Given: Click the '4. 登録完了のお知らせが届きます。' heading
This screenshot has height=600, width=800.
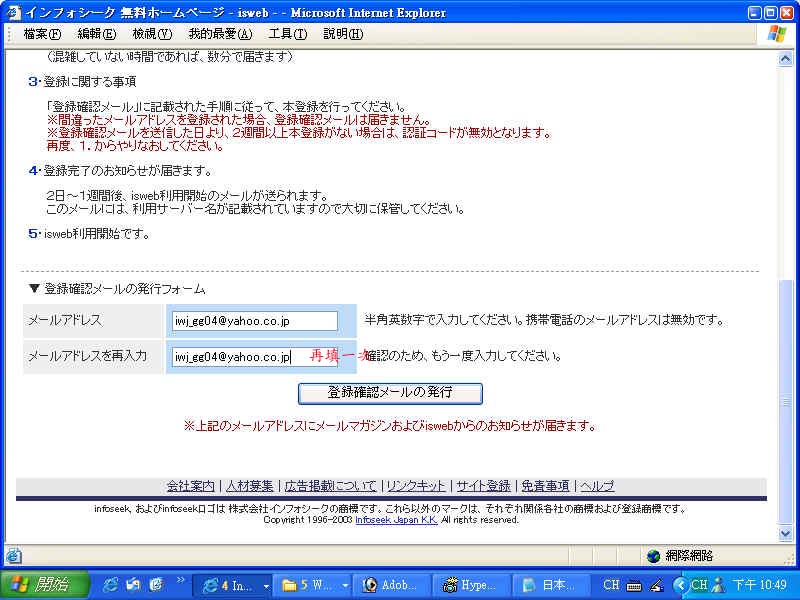Looking at the screenshot, I should [x=120, y=171].
